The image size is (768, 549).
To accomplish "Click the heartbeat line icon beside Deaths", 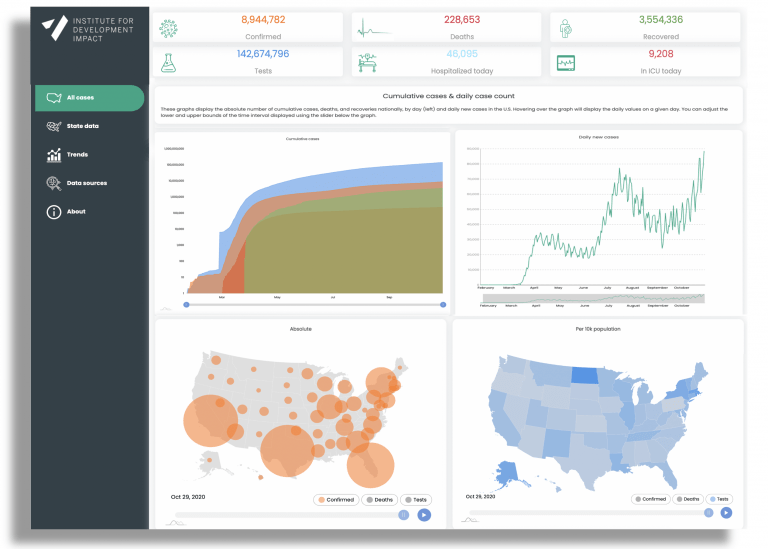I will [374, 28].
